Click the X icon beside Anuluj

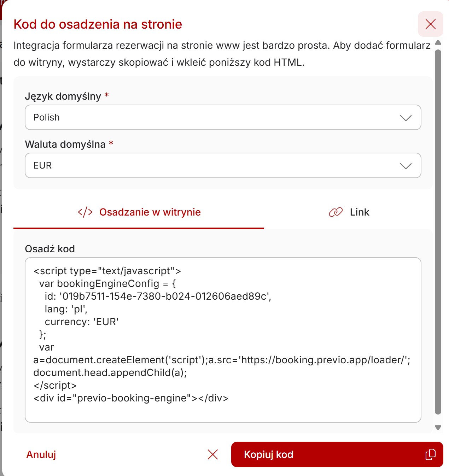pos(213,454)
